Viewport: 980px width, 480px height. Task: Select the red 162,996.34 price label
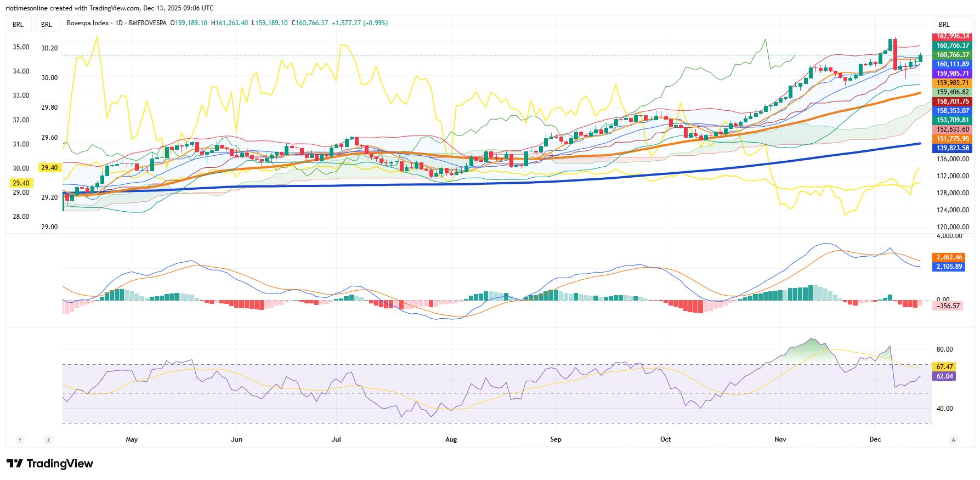point(953,36)
